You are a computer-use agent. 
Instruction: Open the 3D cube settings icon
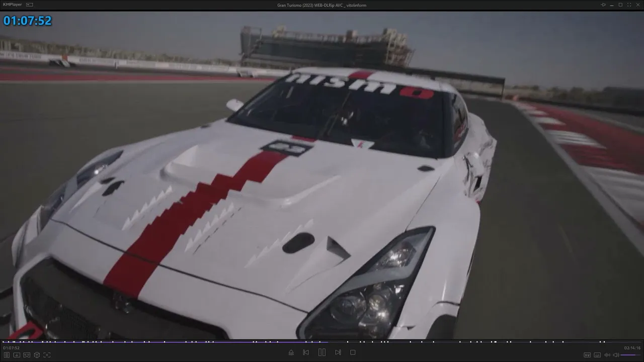pyautogui.click(x=37, y=355)
